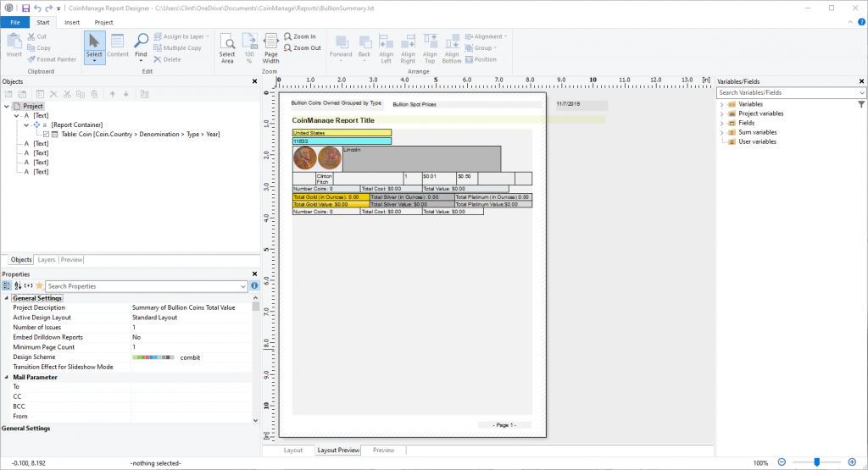868x470 pixels.
Task: Click Multiple Copy in the Edit group
Action: [x=177, y=48]
